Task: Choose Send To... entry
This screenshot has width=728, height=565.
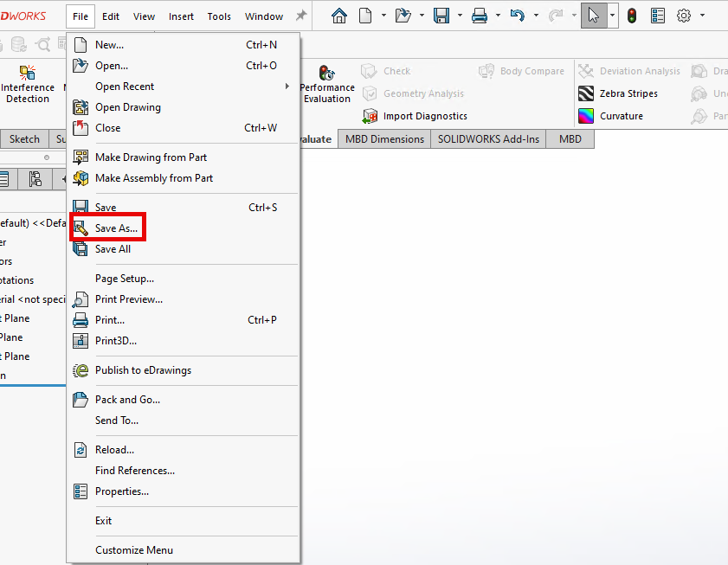Action: pos(184,421)
